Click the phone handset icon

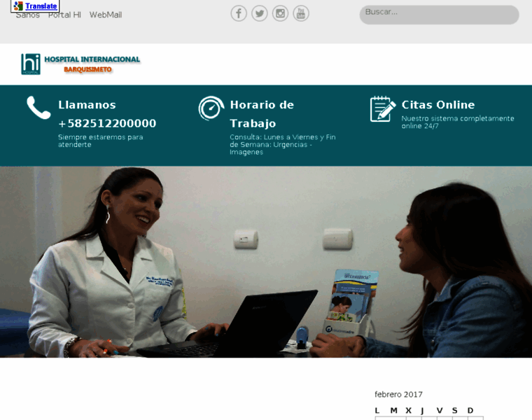click(x=38, y=108)
